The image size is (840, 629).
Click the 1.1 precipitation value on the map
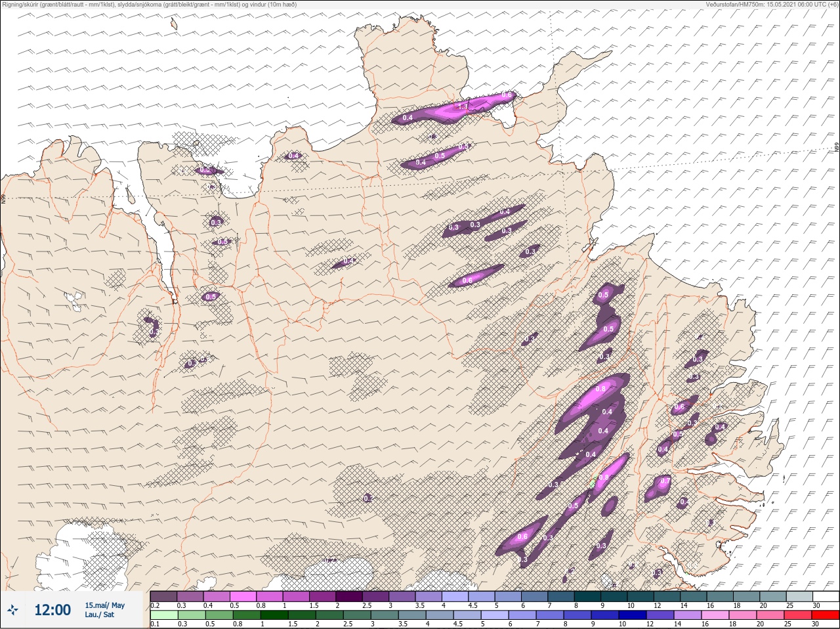pyautogui.click(x=463, y=106)
